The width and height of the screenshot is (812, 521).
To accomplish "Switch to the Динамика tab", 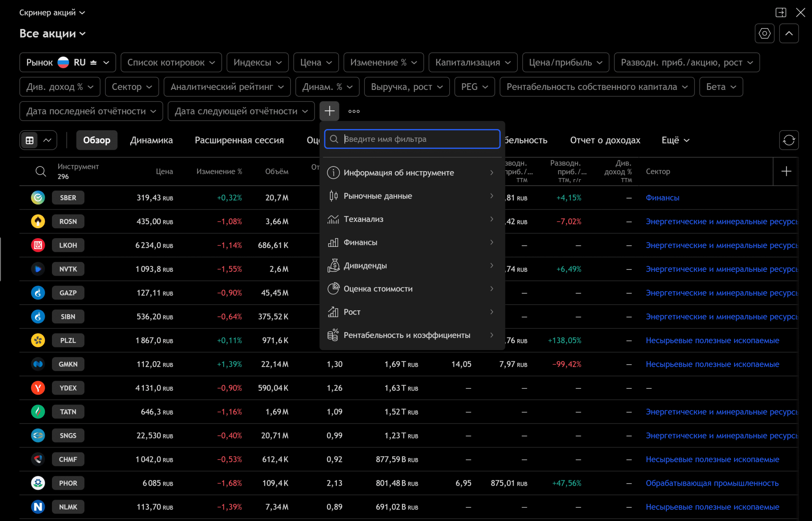I will (x=151, y=140).
